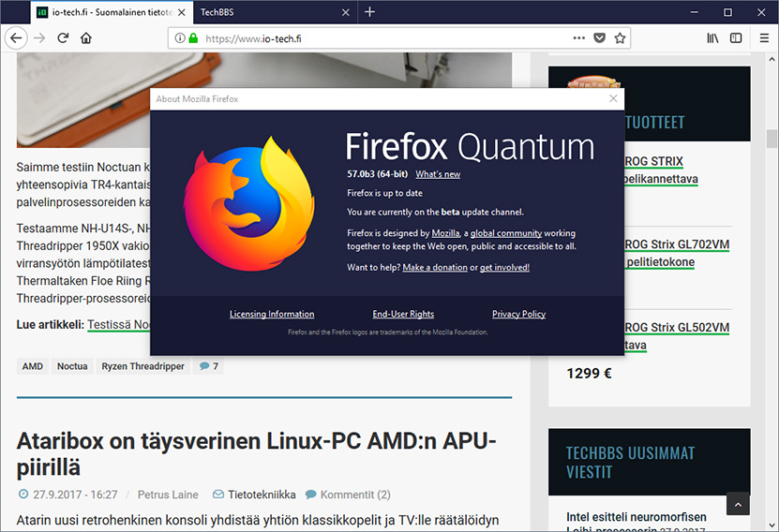This screenshot has width=779, height=532.
Task: Click Make a donation link
Action: (435, 268)
